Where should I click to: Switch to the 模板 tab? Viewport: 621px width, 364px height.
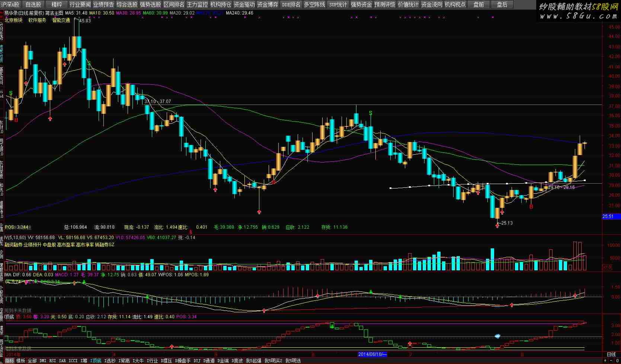pyautogui.click(x=21, y=361)
